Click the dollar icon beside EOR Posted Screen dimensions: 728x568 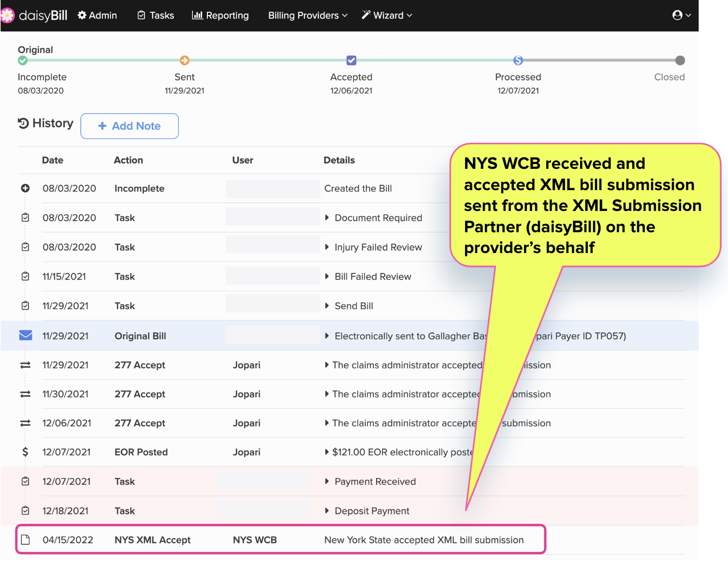(25, 452)
